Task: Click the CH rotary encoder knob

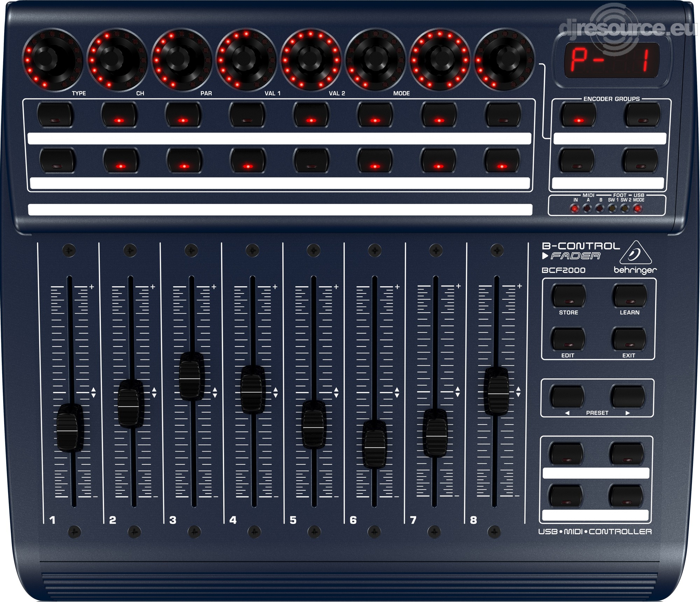Action: coord(117,60)
